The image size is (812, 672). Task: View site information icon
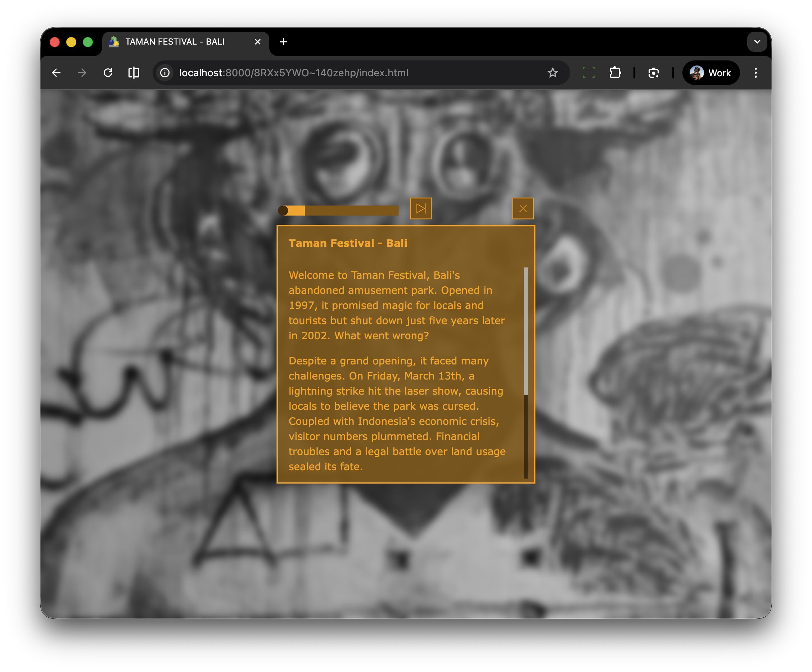[165, 73]
